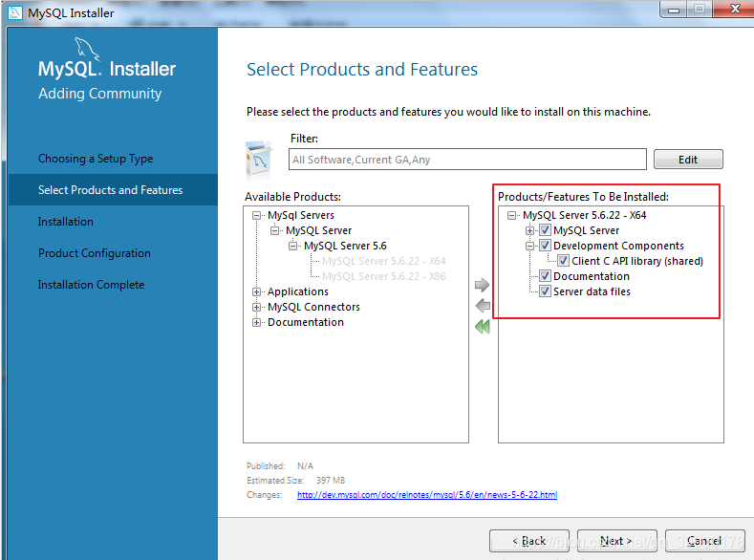Click the Cancel button
This screenshot has height=560, width=754.
point(705,541)
